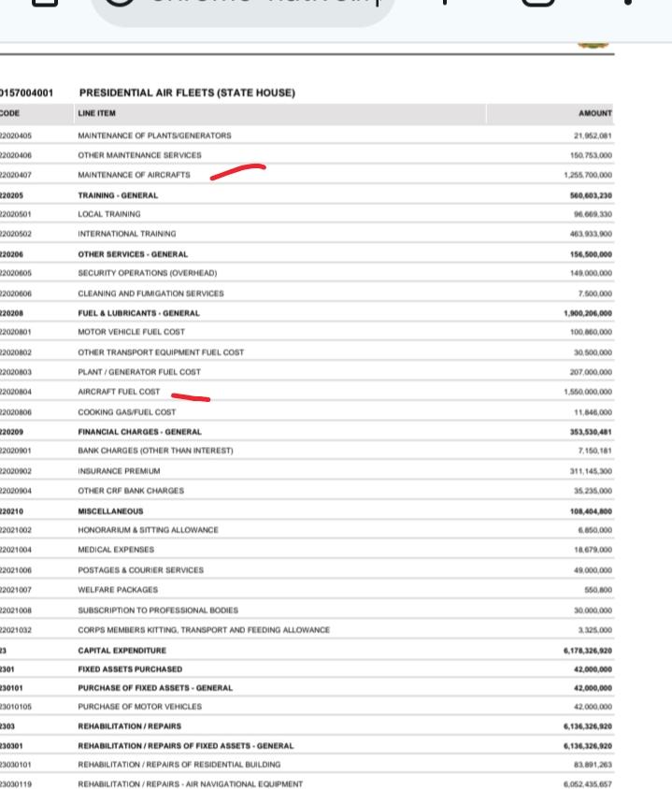Viewport: 672px width, 789px height.
Task: Select the Capital Expenditure row
Action: 122,650
